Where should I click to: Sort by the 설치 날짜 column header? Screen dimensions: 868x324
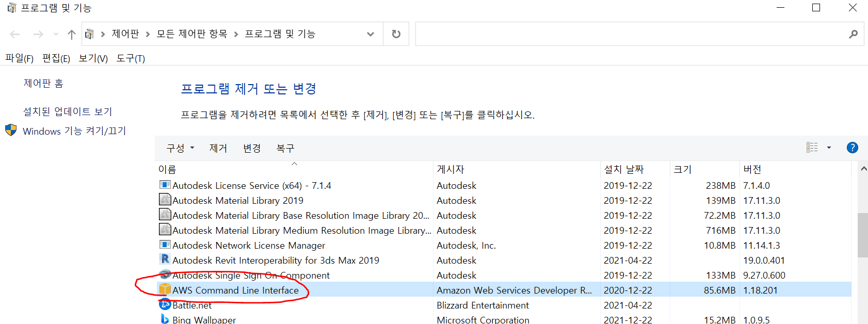click(x=636, y=169)
